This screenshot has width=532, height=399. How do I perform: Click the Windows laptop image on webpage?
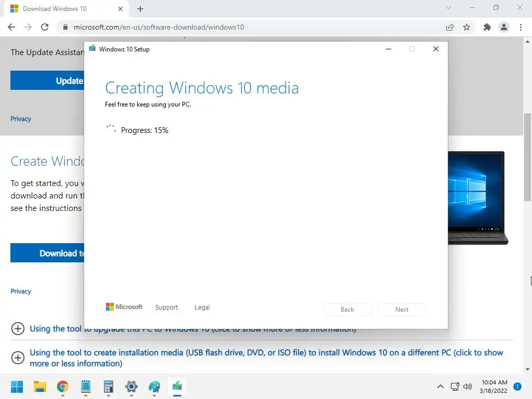click(478, 198)
